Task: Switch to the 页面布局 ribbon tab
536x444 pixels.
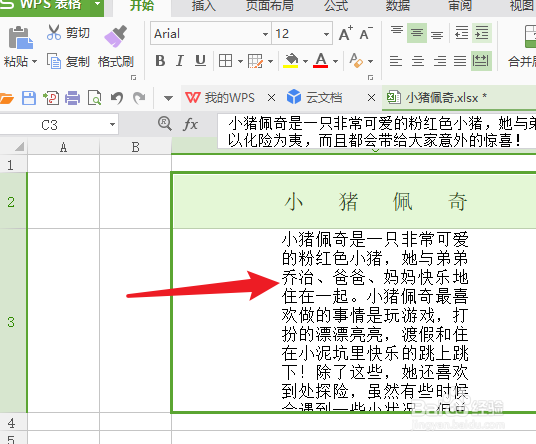Action: [270, 5]
